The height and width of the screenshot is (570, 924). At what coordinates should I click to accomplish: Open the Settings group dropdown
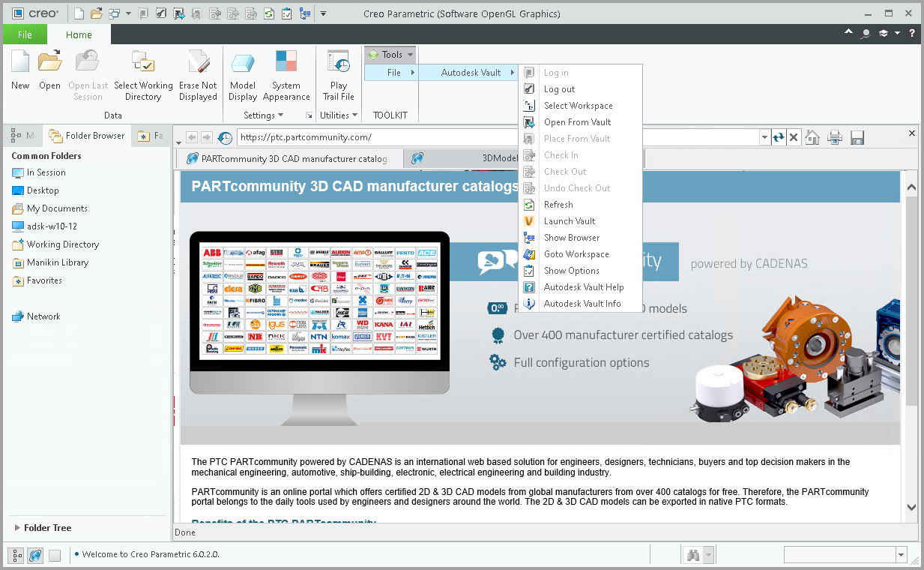[x=263, y=115]
